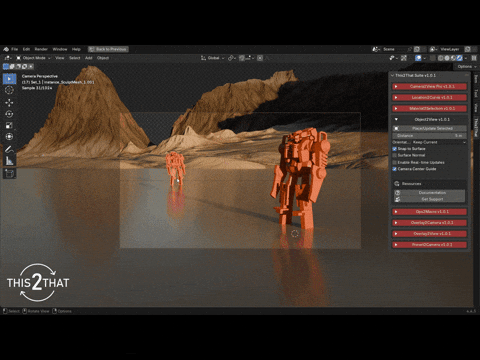
Task: Set selection mode to new selection
Action: [6, 67]
